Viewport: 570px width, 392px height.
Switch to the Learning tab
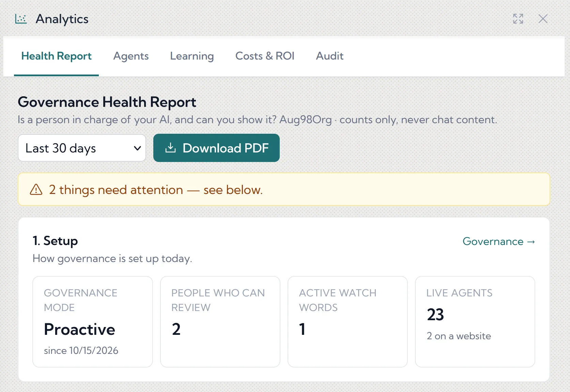tap(192, 56)
